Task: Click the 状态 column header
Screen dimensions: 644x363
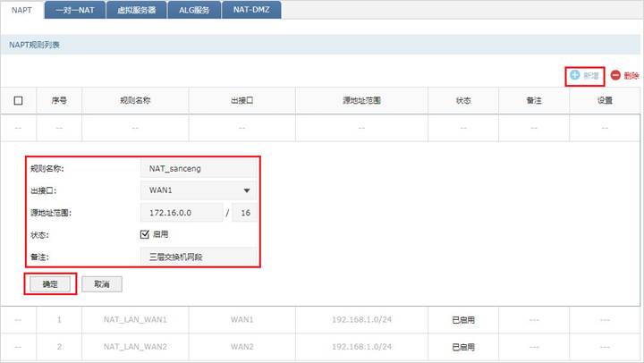Action: point(463,101)
